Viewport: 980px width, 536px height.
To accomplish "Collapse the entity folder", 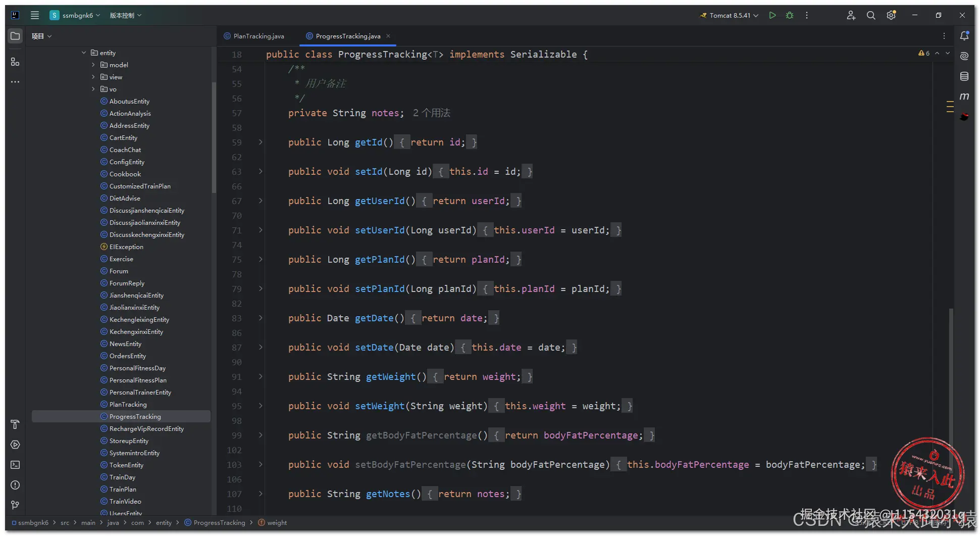I will 84,53.
